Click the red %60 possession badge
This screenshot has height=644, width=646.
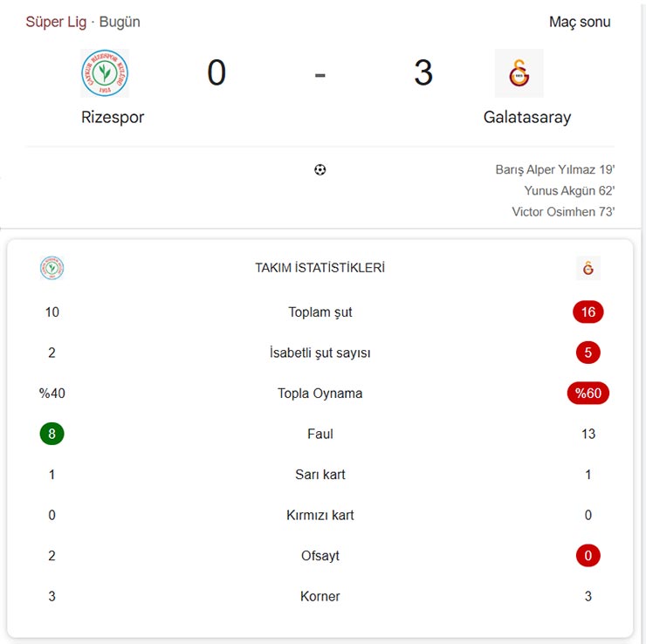pos(588,394)
